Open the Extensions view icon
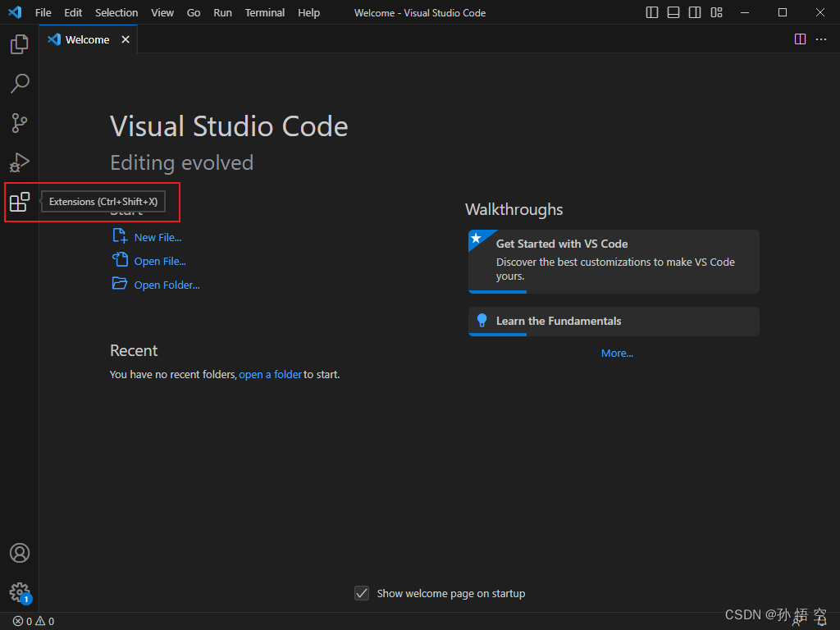Viewport: 840px width, 630px height. pyautogui.click(x=20, y=202)
